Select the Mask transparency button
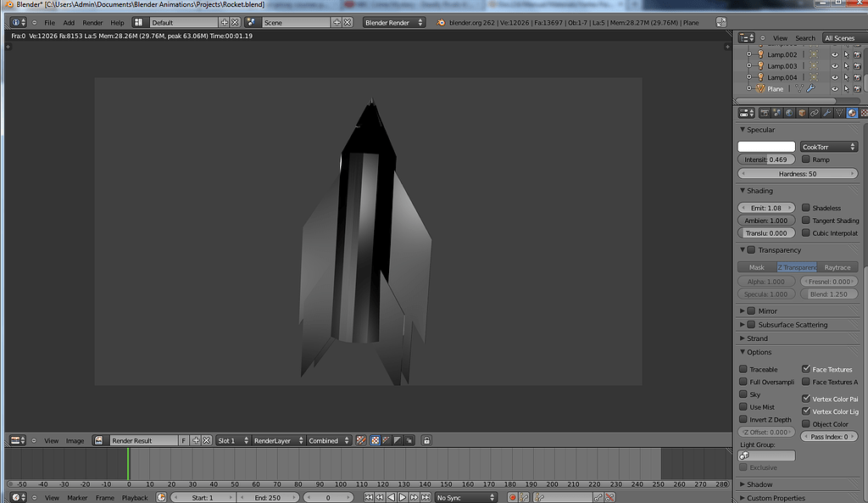Viewport: 868px width, 503px height. 757,267
